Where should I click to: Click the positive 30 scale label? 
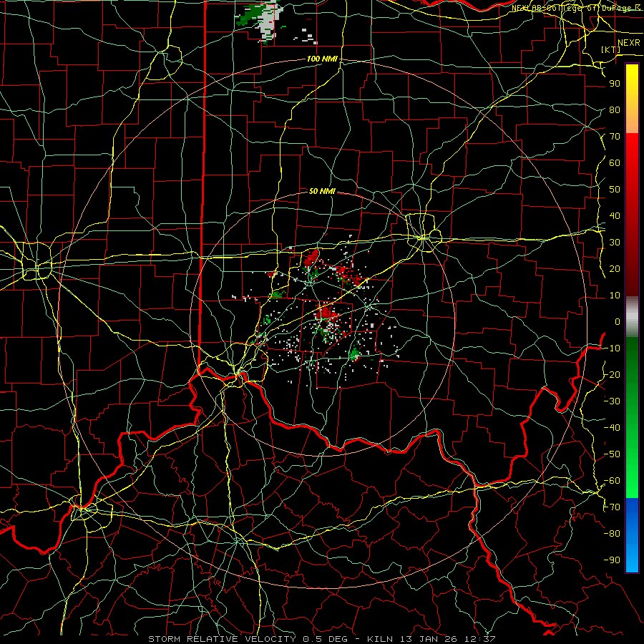pos(615,243)
